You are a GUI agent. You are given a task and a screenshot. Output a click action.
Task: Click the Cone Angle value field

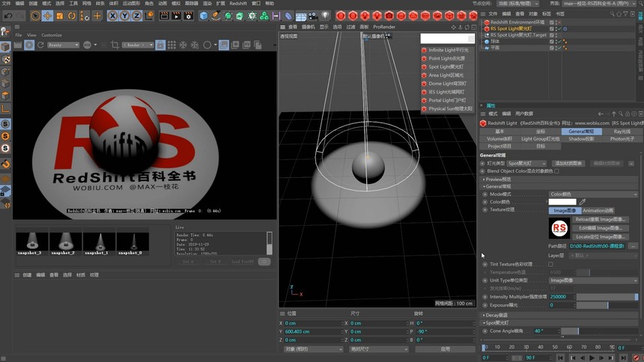pos(545,331)
